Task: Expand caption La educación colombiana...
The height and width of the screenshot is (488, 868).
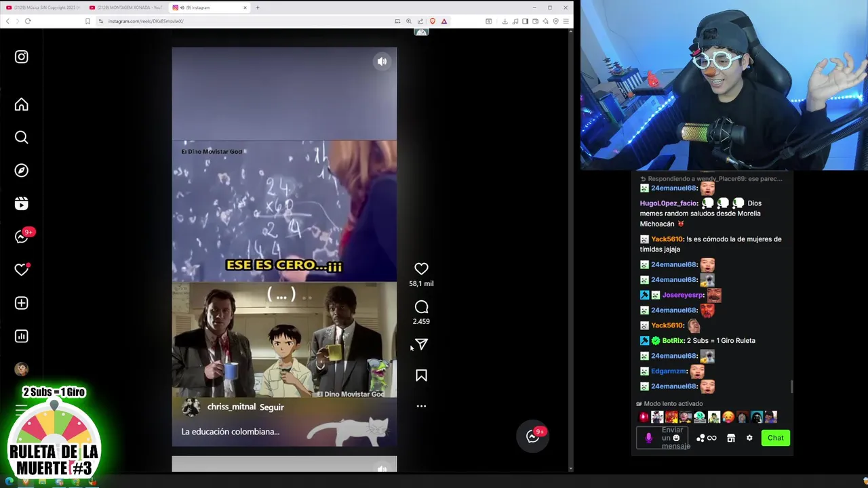Action: [231, 432]
